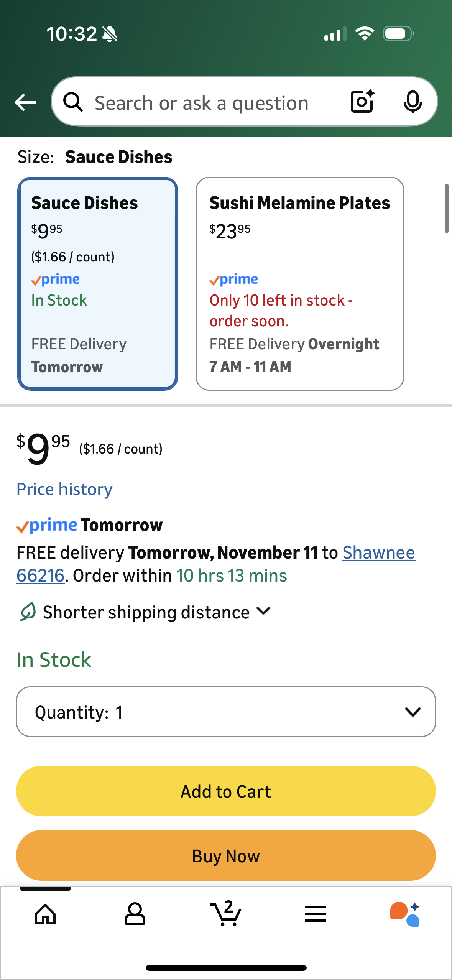Open the Quantity dropdown
Viewport: 452px width, 980px height.
[x=226, y=712]
